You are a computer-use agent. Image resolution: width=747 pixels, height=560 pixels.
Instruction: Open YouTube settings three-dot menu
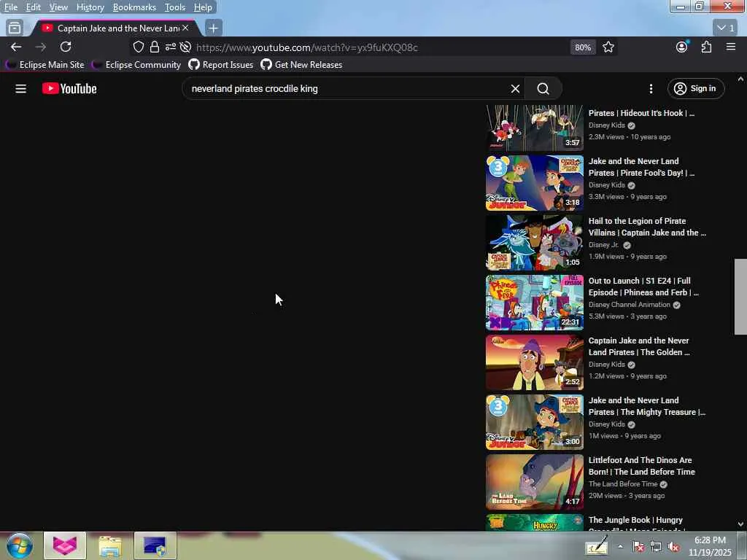pos(651,88)
